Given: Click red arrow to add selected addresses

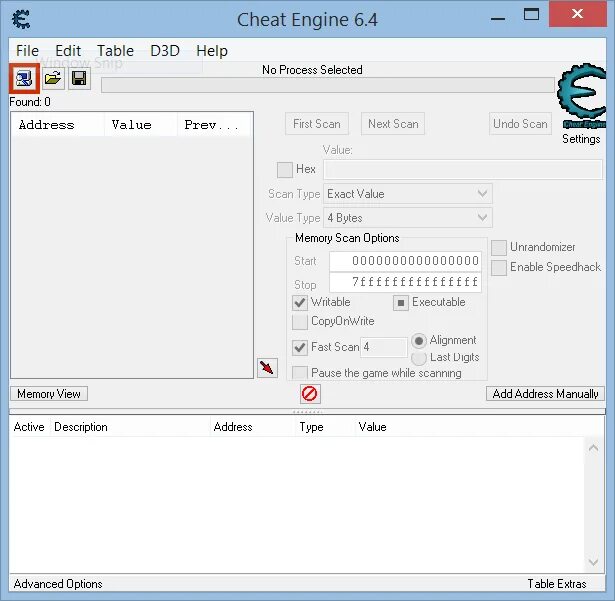Looking at the screenshot, I should click(x=267, y=368).
